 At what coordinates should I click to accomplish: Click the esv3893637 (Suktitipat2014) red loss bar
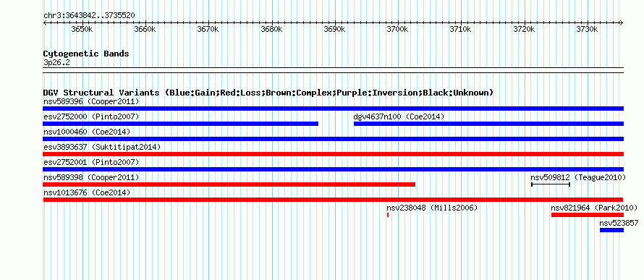click(x=333, y=154)
